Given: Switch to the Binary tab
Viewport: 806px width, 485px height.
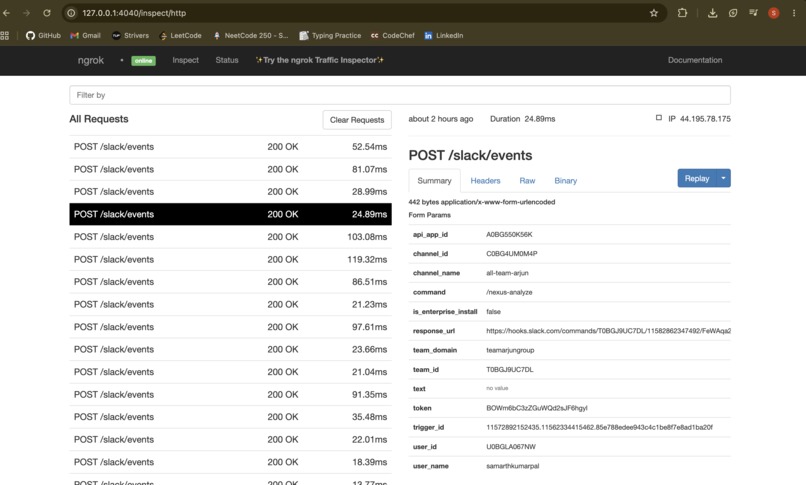Looking at the screenshot, I should point(565,181).
